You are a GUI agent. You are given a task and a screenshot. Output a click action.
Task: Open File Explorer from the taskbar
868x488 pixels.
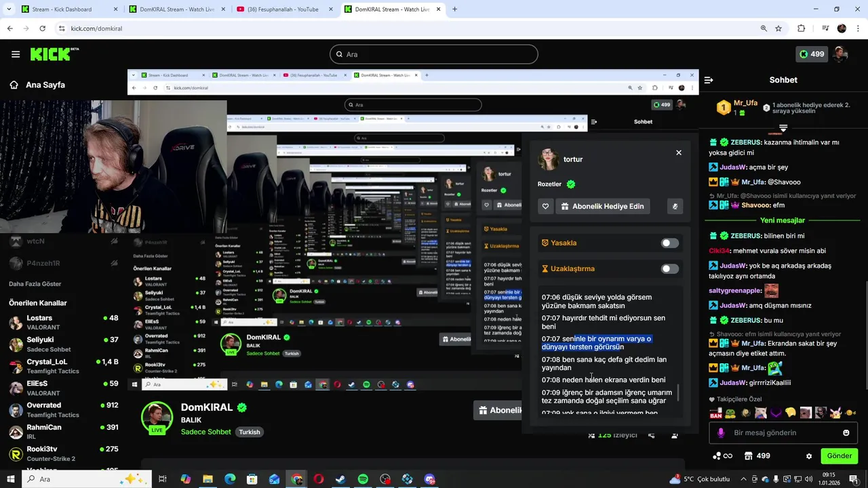pos(208,479)
